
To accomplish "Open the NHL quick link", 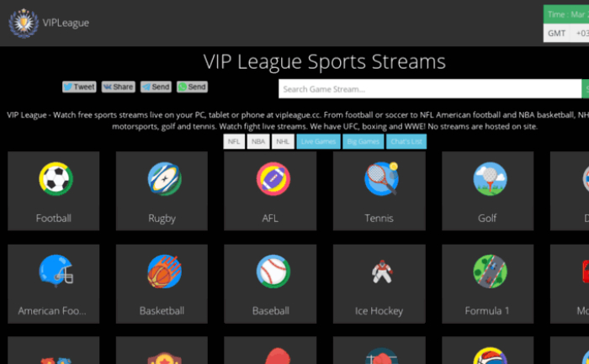I will pos(283,141).
